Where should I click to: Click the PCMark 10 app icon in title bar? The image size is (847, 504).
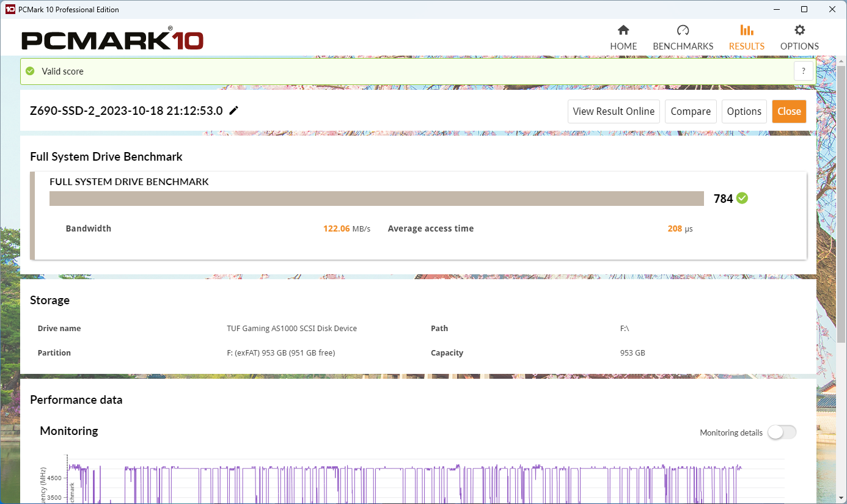[10, 9]
